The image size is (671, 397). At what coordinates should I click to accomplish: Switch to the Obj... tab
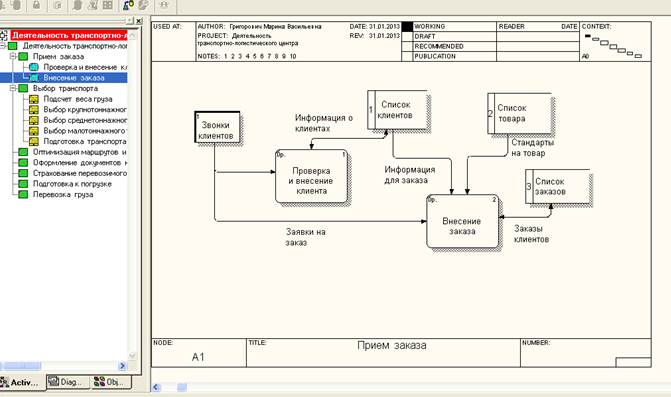tap(111, 382)
